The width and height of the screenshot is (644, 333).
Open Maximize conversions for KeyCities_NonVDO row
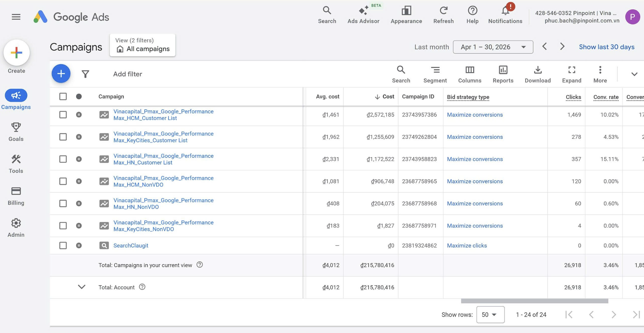tap(475, 226)
